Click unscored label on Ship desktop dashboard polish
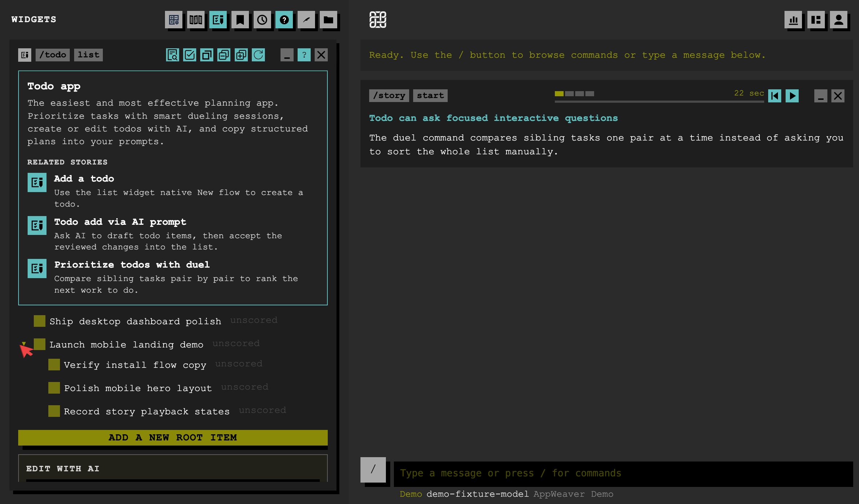Image resolution: width=859 pixels, height=504 pixels. click(254, 320)
